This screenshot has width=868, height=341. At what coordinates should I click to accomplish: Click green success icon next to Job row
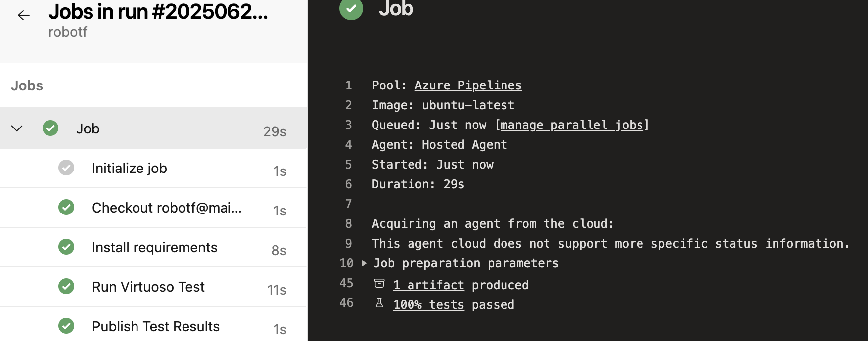point(50,128)
